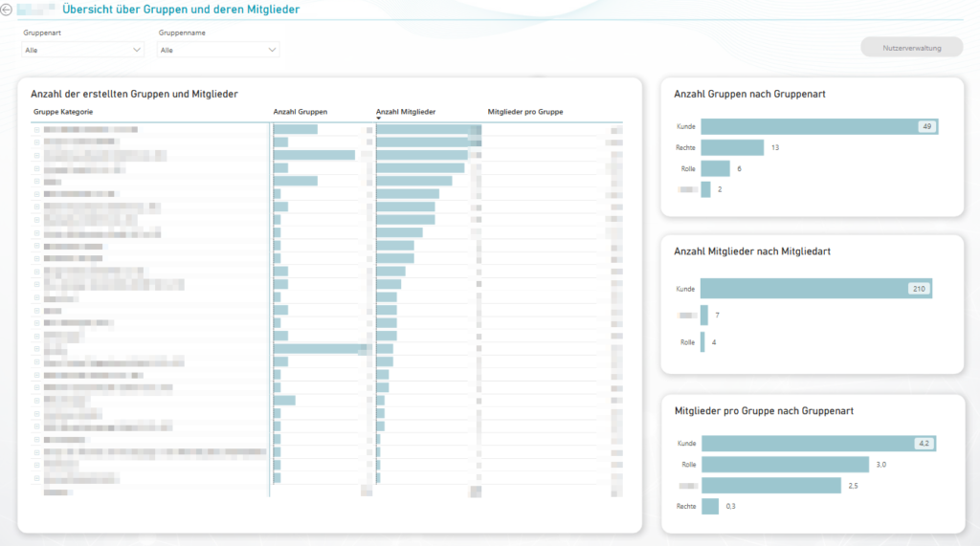
Task: Click the back arrow icon
Action: click(7, 10)
